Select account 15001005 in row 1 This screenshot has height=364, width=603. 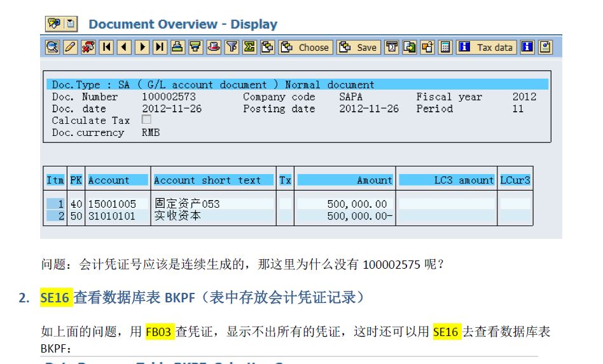[x=113, y=204]
